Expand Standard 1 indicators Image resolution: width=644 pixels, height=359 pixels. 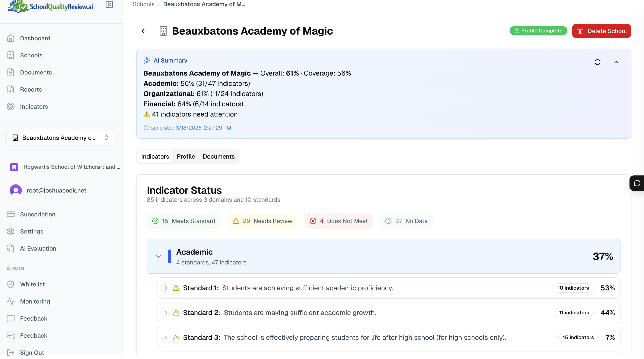point(166,288)
